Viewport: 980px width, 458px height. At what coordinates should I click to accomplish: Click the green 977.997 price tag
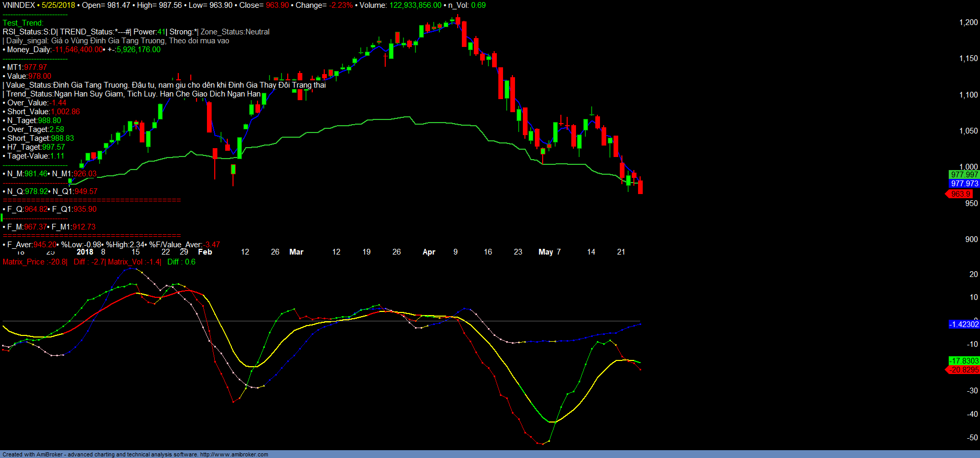[x=964, y=175]
